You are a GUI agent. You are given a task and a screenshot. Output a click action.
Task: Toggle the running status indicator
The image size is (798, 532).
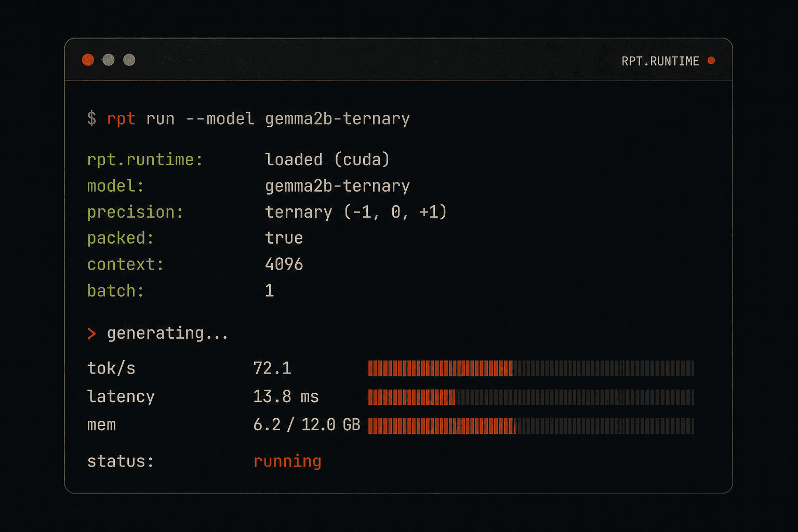click(x=287, y=461)
